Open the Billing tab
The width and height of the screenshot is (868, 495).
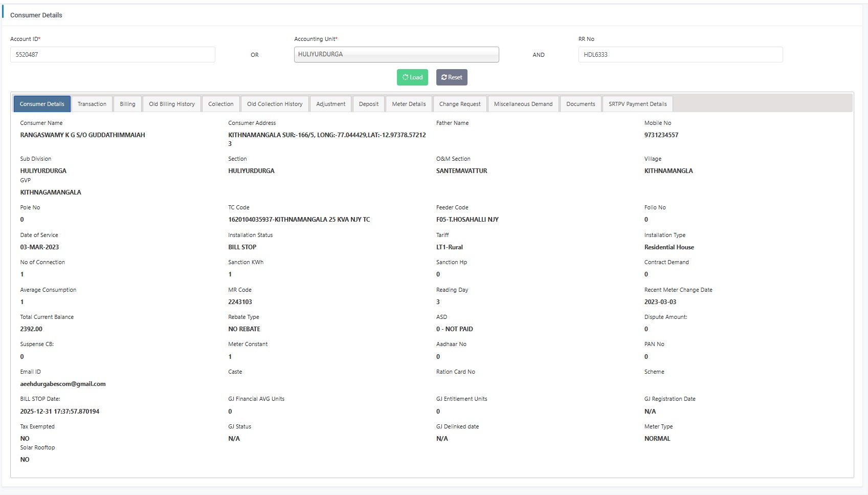[127, 104]
